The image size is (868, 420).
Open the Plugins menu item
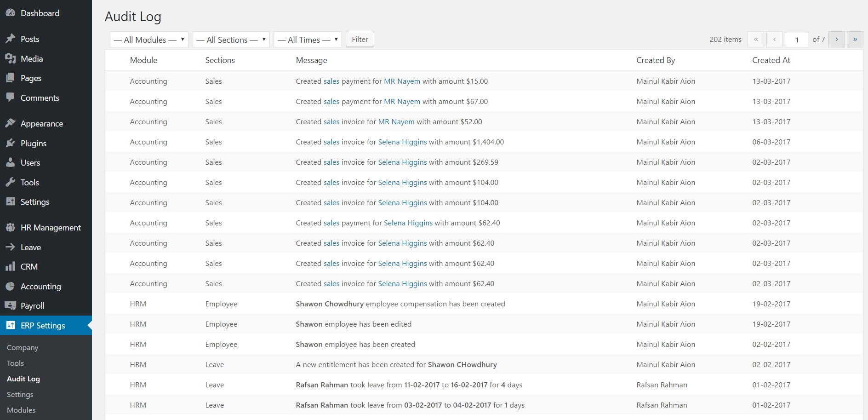[46, 143]
